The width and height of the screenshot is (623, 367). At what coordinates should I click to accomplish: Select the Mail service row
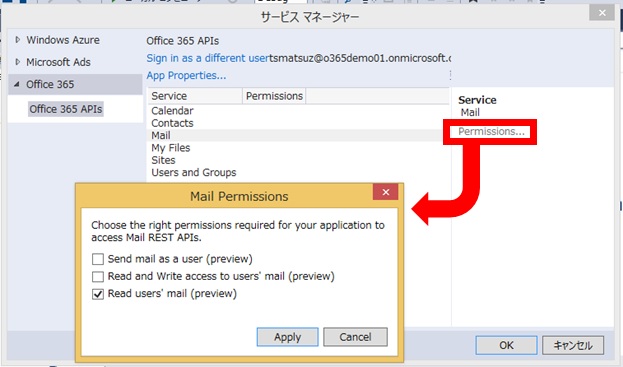point(299,135)
